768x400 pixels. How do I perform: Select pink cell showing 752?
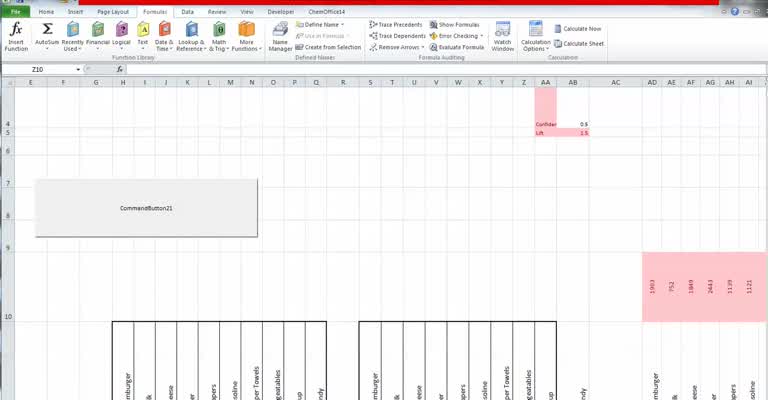click(x=672, y=287)
